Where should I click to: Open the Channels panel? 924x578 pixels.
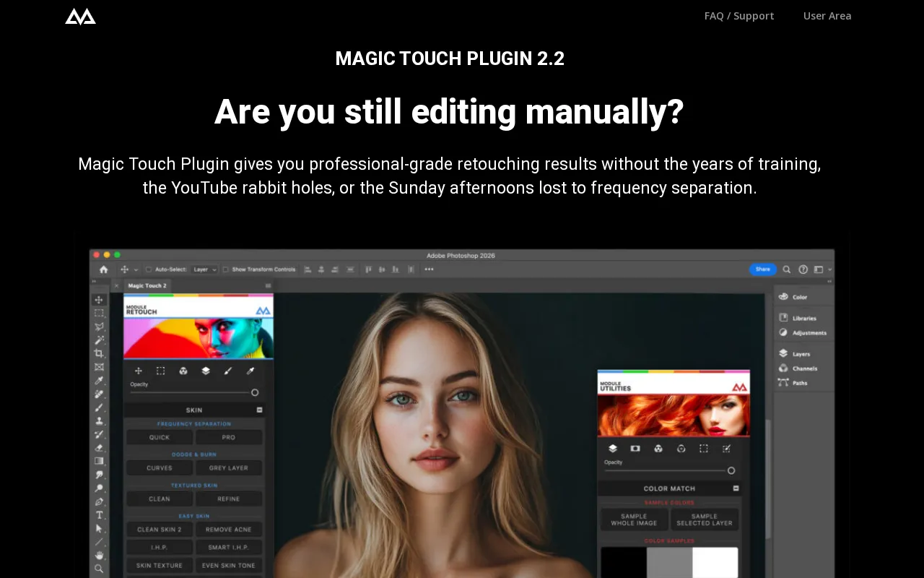click(798, 368)
